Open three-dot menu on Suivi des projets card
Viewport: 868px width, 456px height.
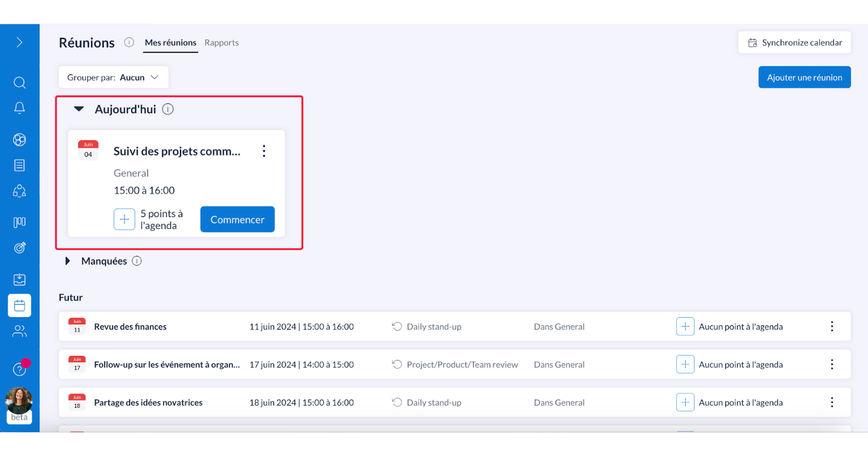coord(264,151)
